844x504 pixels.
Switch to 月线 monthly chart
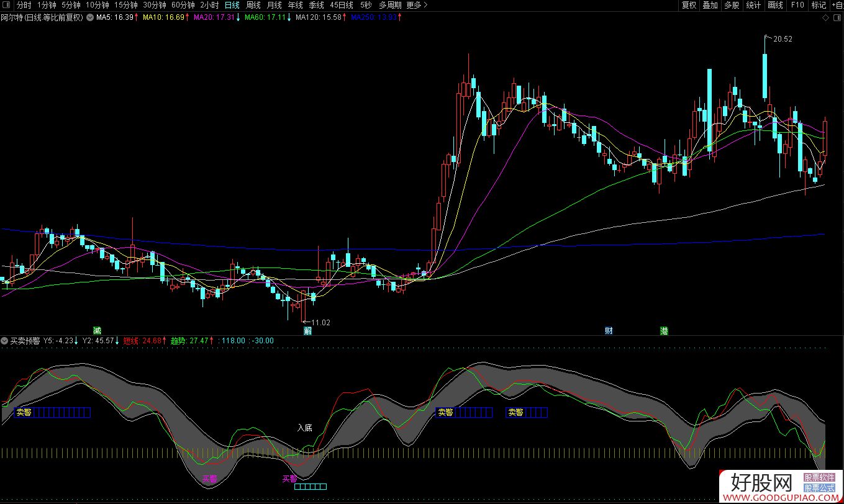pyautogui.click(x=274, y=5)
